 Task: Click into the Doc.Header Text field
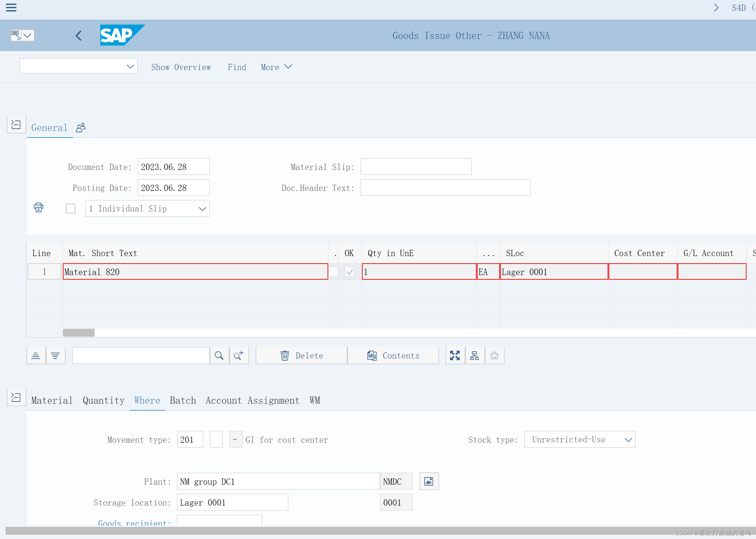[x=445, y=188]
